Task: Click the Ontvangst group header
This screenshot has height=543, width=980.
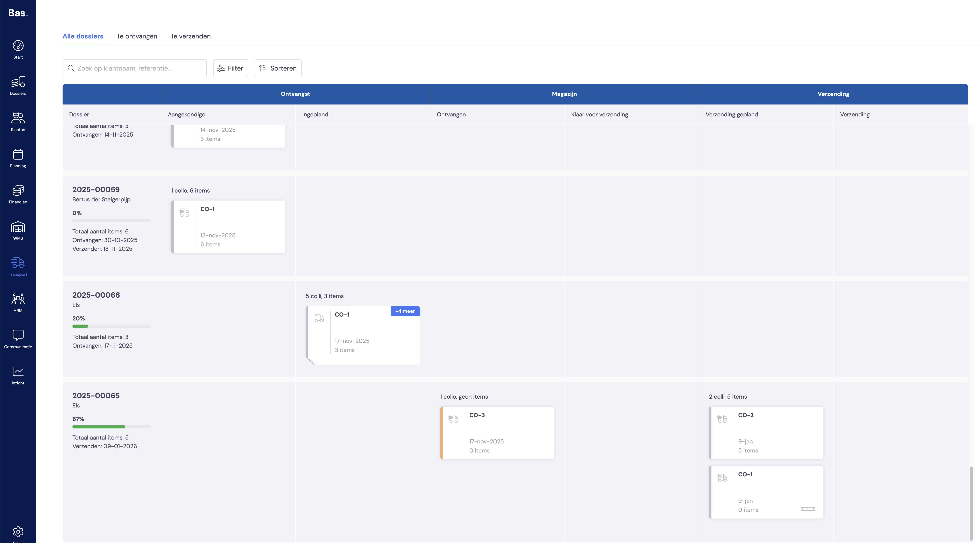Action: pos(295,94)
